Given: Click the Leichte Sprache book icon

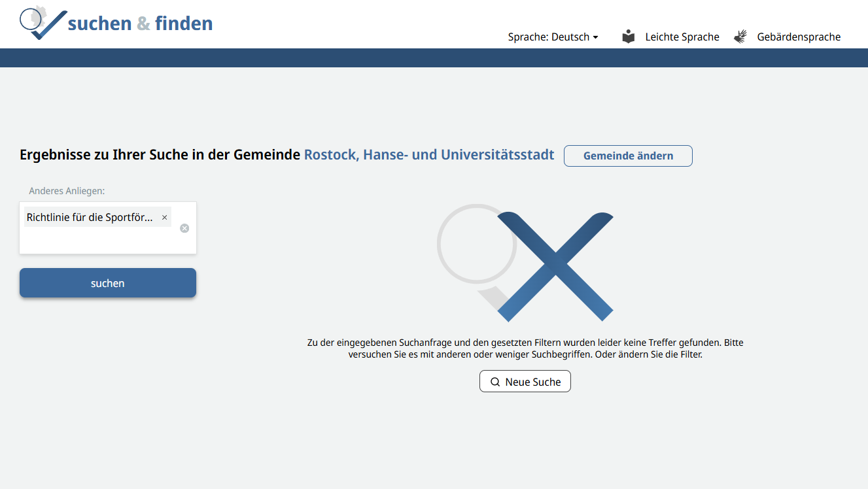Looking at the screenshot, I should pos(628,37).
